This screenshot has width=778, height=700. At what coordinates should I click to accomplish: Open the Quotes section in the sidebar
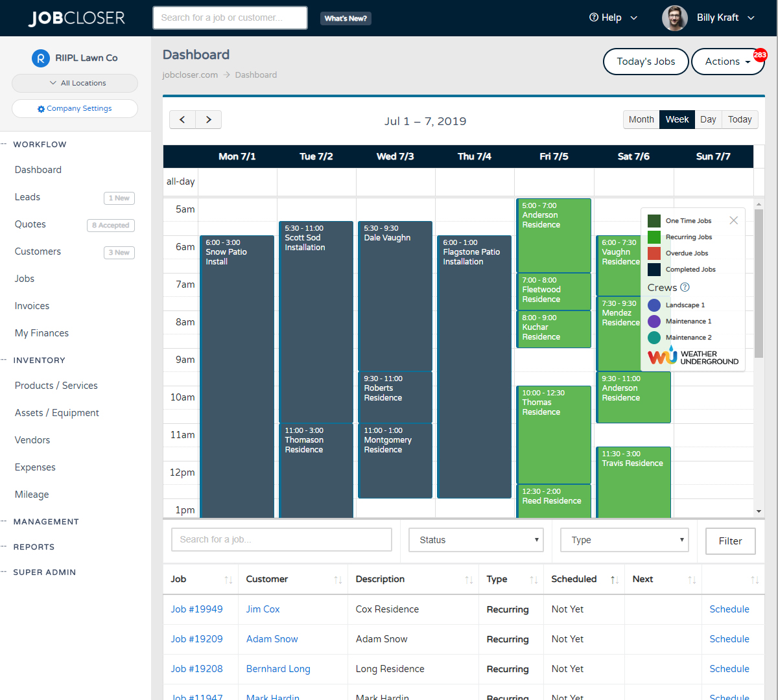click(x=30, y=224)
